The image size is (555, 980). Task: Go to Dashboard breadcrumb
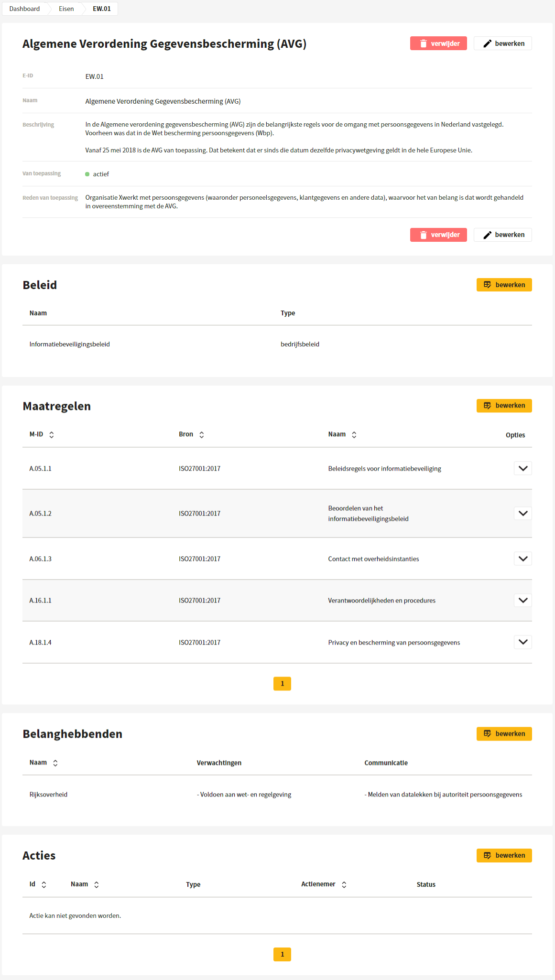click(x=24, y=9)
